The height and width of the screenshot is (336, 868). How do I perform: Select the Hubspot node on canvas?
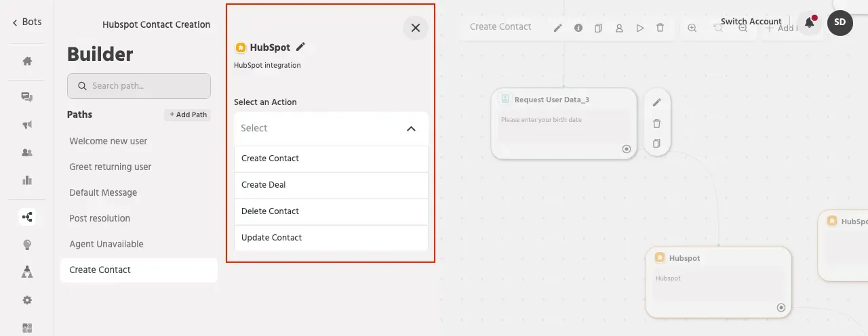tap(718, 282)
